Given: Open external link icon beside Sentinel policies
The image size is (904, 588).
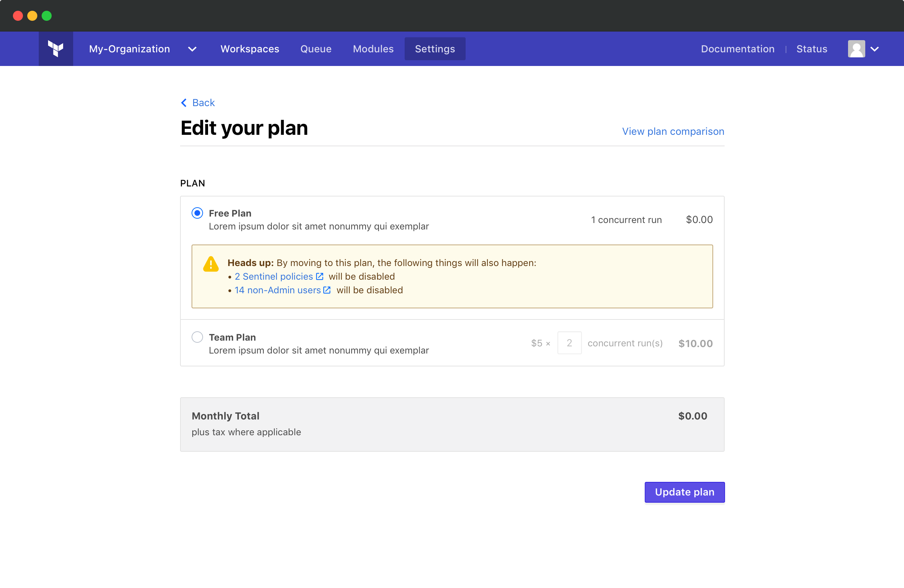Looking at the screenshot, I should 319,276.
